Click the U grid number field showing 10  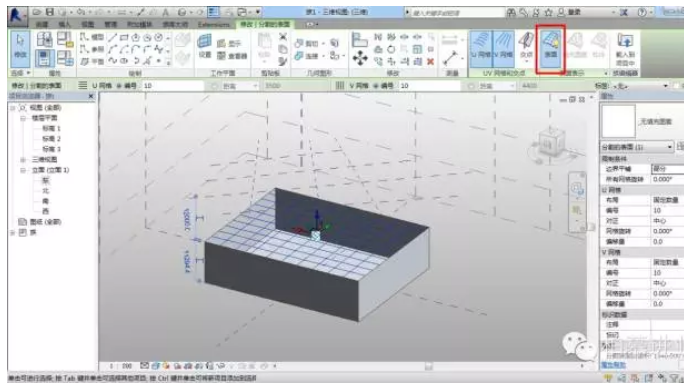(x=172, y=86)
